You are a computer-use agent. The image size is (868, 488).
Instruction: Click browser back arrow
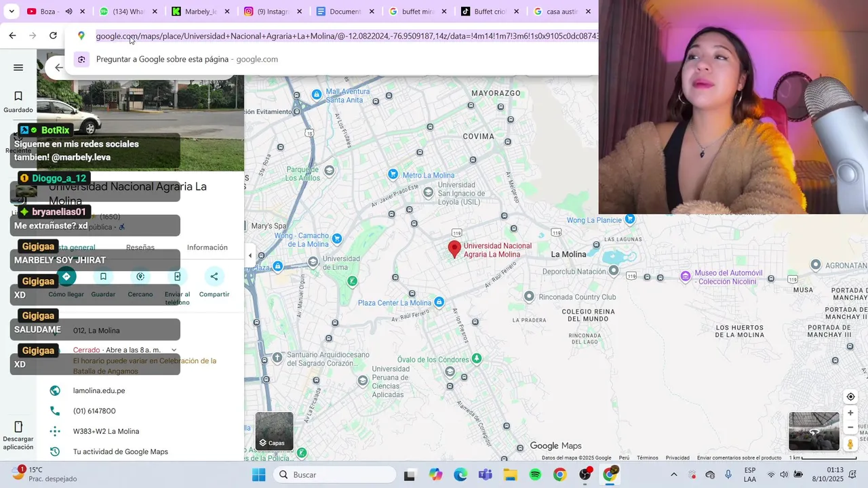pyautogui.click(x=12, y=35)
